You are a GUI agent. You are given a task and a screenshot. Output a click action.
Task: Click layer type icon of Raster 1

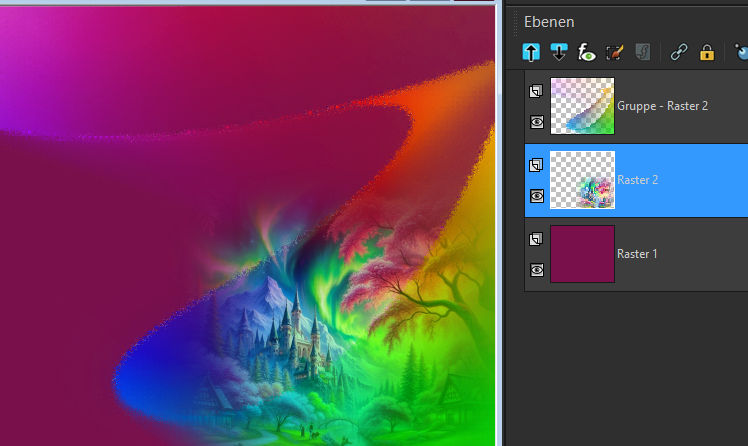[x=536, y=239]
